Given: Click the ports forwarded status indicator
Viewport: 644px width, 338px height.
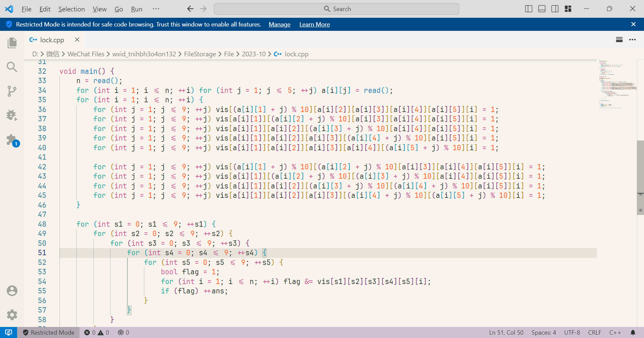Looking at the screenshot, I should [x=123, y=332].
